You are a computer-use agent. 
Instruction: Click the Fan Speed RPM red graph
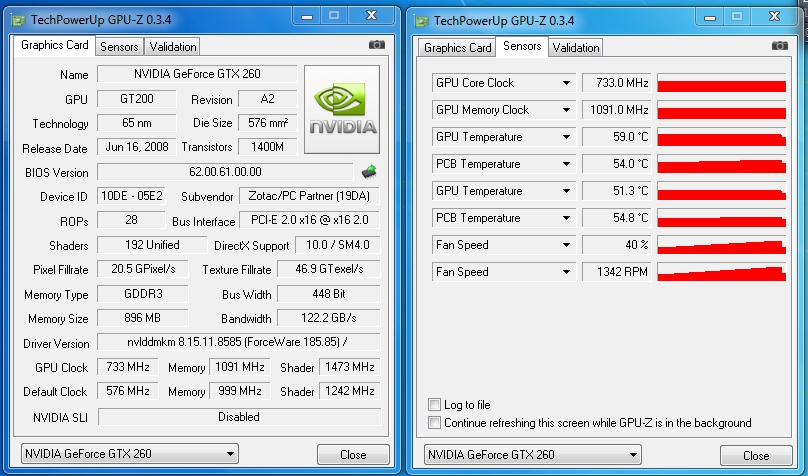721,272
